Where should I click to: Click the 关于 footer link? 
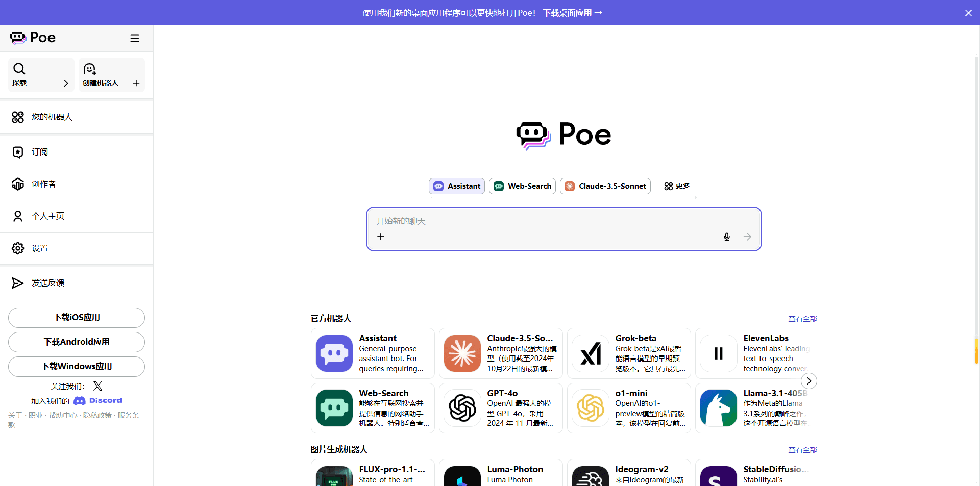[15, 415]
